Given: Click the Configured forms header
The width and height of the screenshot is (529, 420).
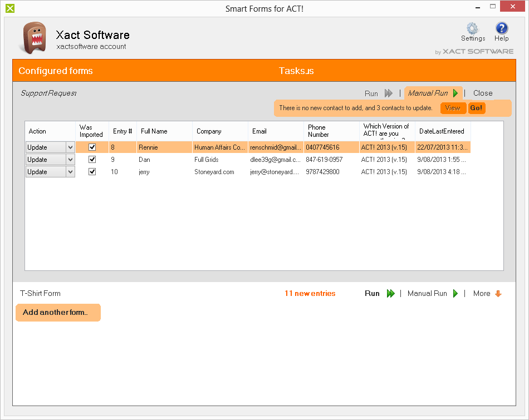Looking at the screenshot, I should [55, 71].
